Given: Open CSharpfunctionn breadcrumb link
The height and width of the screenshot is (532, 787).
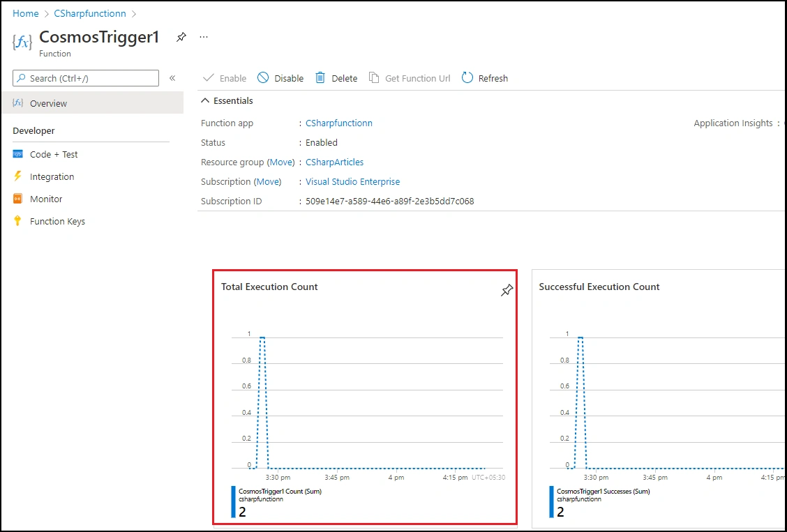Looking at the screenshot, I should click(90, 13).
